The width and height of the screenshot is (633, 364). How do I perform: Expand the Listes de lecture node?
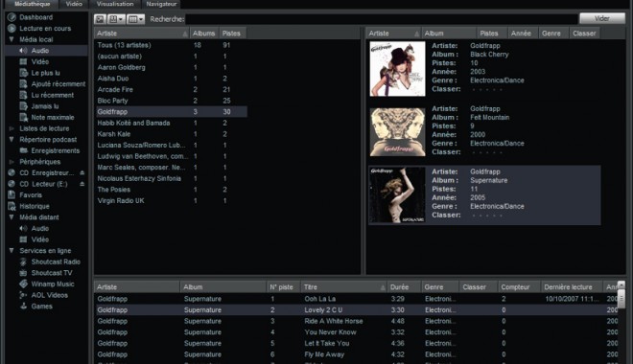12,128
